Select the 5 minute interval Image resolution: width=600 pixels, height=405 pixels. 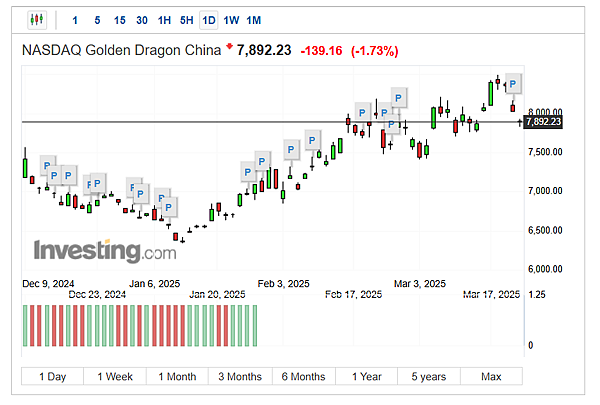click(x=97, y=20)
